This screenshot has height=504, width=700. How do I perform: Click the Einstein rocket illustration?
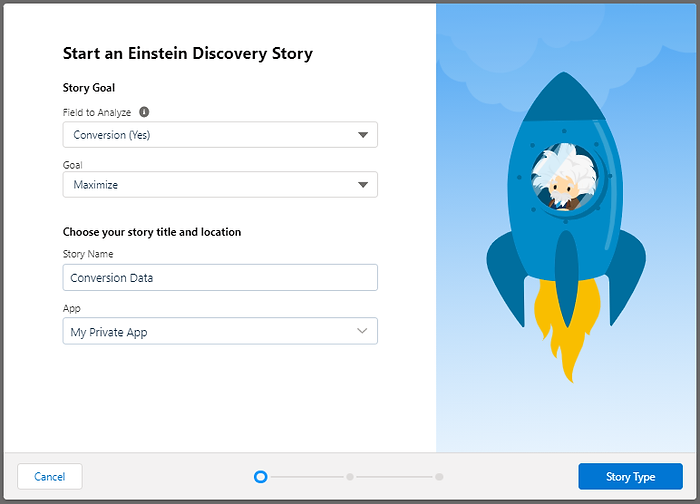[566, 228]
